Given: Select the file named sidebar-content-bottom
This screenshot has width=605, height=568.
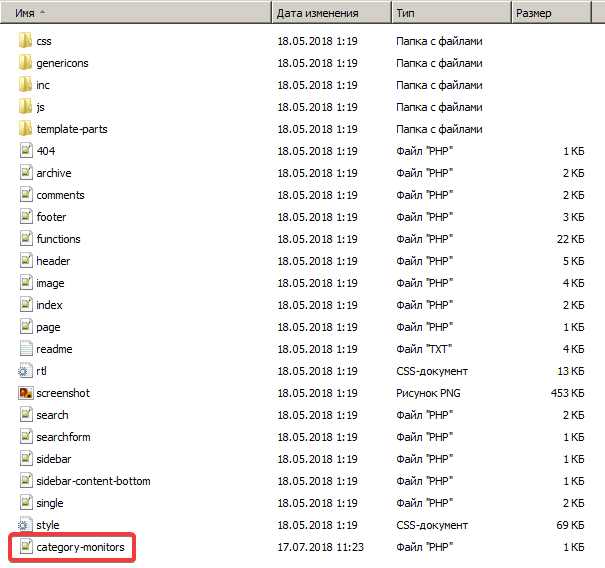Looking at the screenshot, I should pyautogui.click(x=93, y=481).
